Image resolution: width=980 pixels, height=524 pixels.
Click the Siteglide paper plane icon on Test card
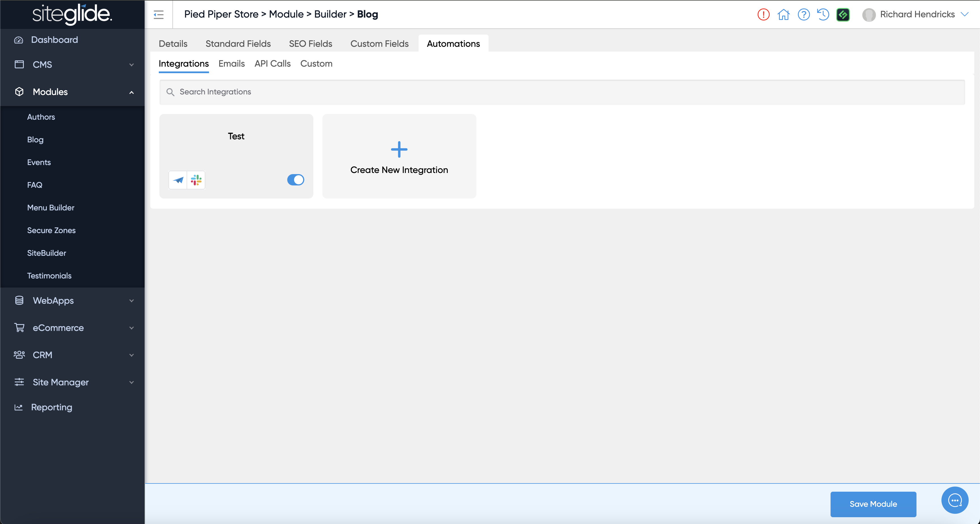[178, 180]
